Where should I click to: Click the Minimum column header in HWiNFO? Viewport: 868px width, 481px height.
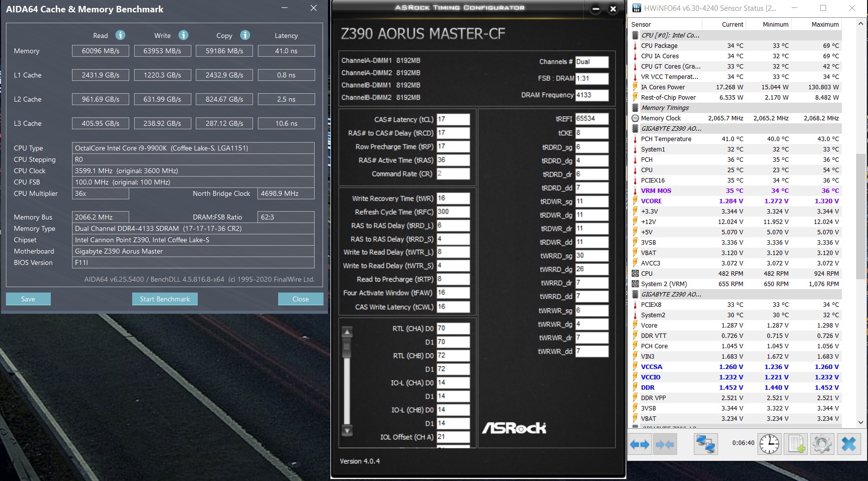775,25
